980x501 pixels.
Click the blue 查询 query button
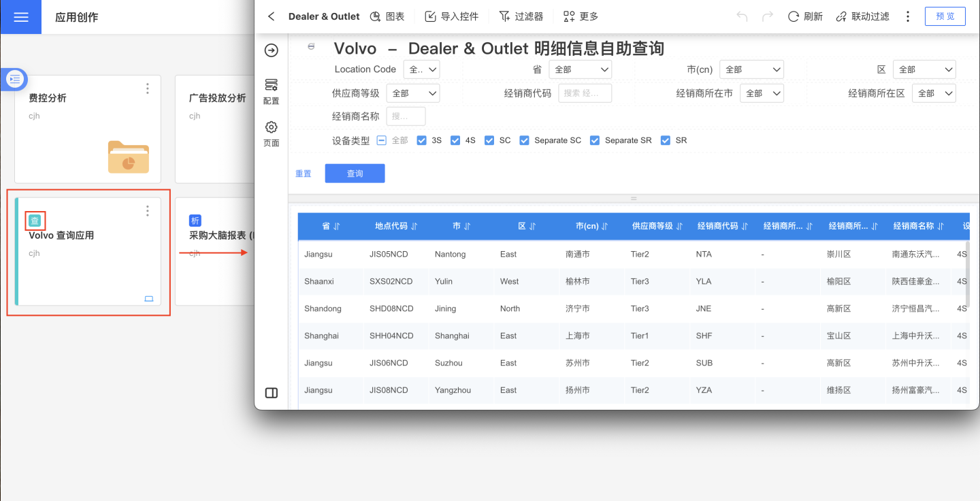[x=355, y=174]
